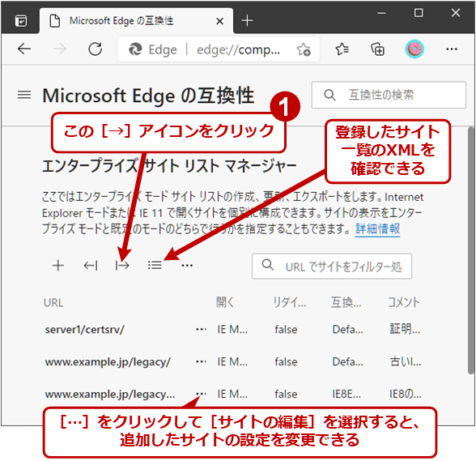Open the XML site list view icon

pos(155,265)
